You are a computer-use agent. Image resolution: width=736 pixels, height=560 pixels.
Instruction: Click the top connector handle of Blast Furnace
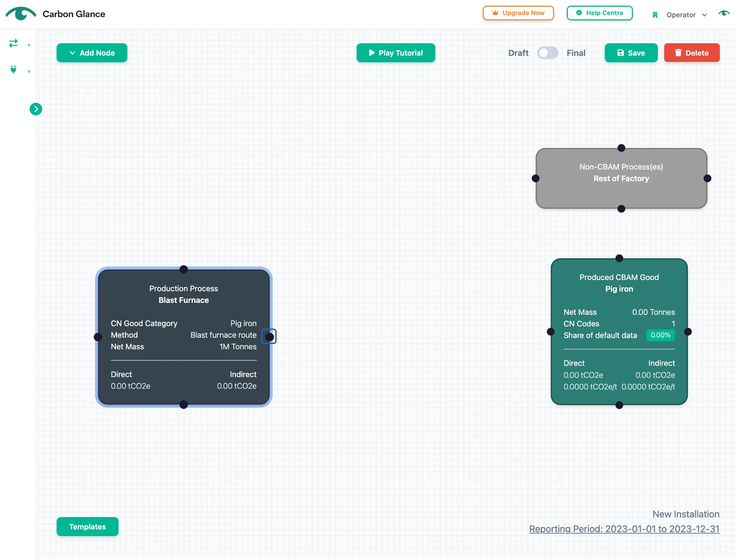[x=184, y=269]
